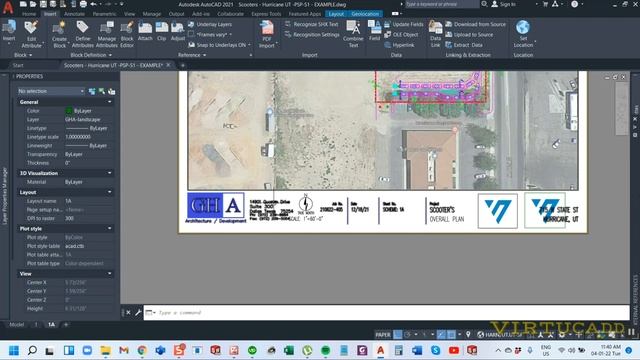
Task: Click the command line customize wrench icon
Action: coord(138,313)
